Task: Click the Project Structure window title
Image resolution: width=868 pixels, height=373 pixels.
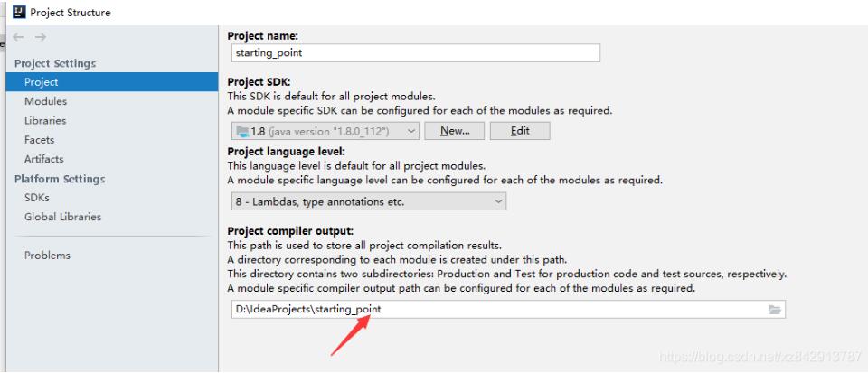Action: click(71, 13)
